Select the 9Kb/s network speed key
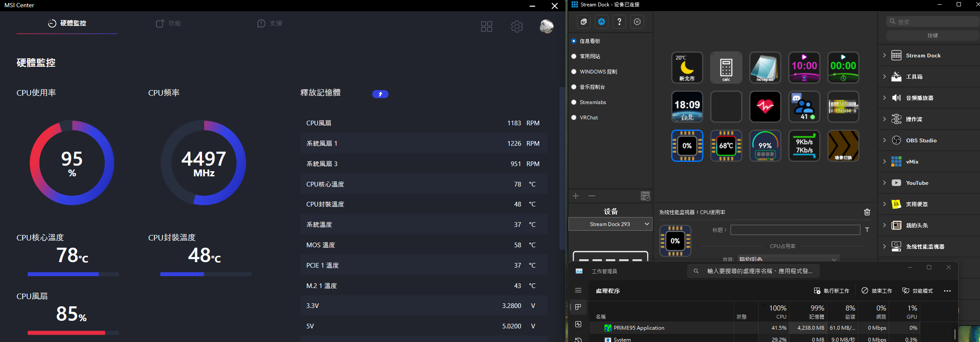 tap(804, 146)
